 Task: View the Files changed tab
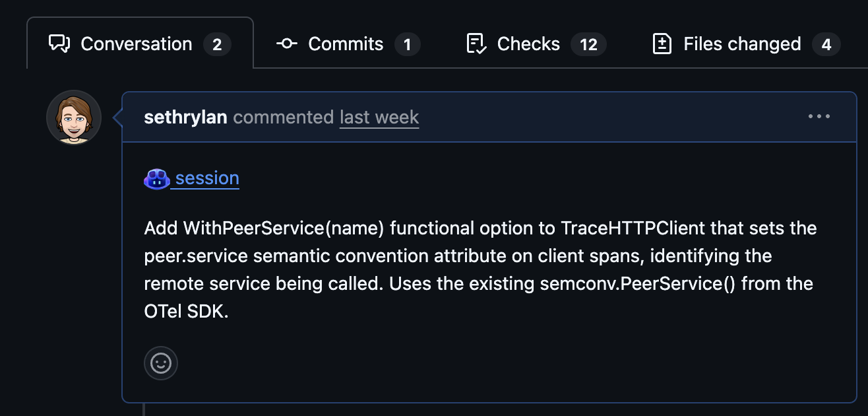(742, 44)
